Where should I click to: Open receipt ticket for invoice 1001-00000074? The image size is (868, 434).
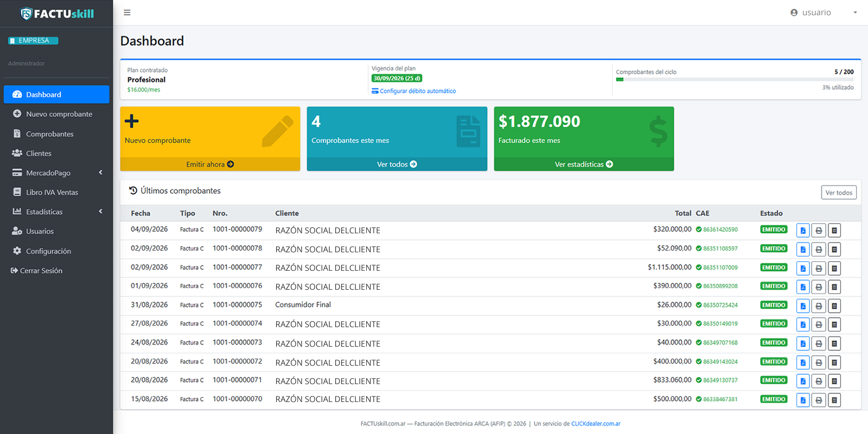[x=834, y=324]
